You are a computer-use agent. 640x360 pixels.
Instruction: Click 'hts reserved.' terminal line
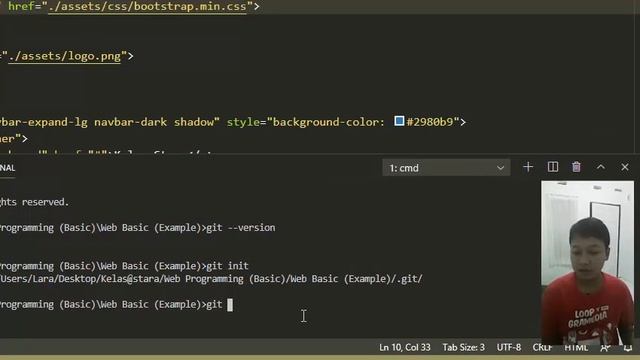pyautogui.click(x=34, y=202)
